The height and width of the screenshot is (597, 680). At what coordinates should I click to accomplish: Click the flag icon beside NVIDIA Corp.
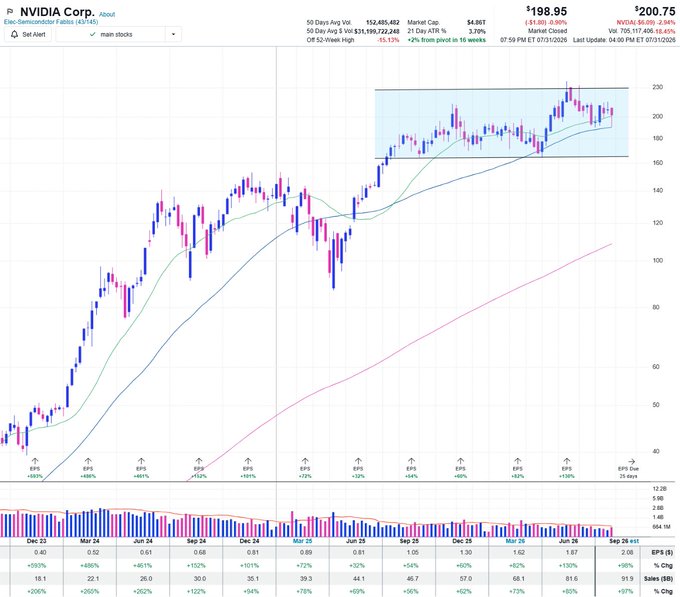[x=10, y=12]
